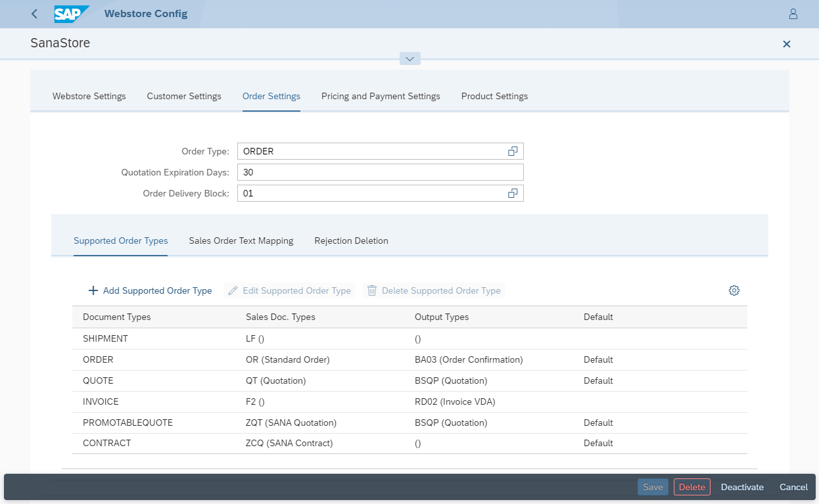Viewport: 819px width, 504px height.
Task: Click the OR (Standard Order) cell
Action: pyautogui.click(x=288, y=360)
